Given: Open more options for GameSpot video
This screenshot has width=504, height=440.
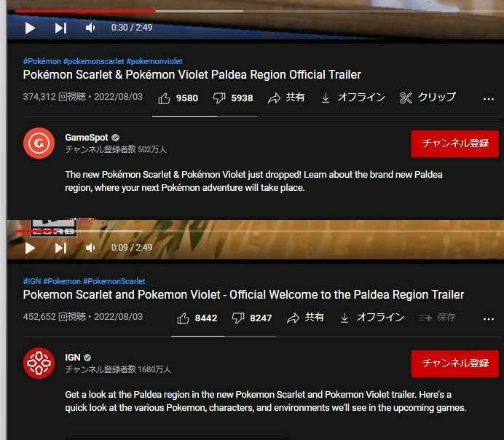Looking at the screenshot, I should 488,99.
